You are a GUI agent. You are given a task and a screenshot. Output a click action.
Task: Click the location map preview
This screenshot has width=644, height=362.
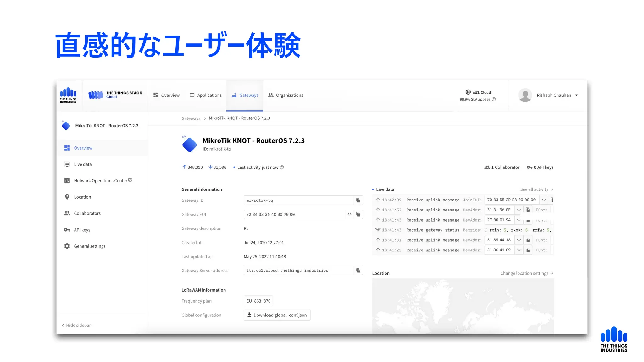[x=463, y=306]
